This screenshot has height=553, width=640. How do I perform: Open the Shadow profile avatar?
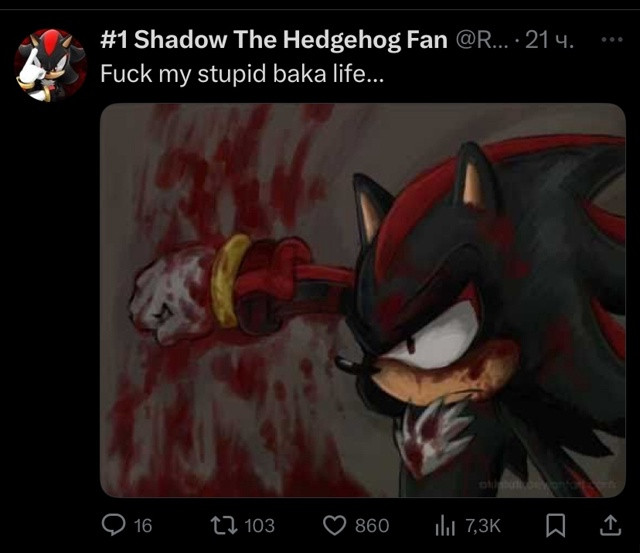[x=51, y=65]
